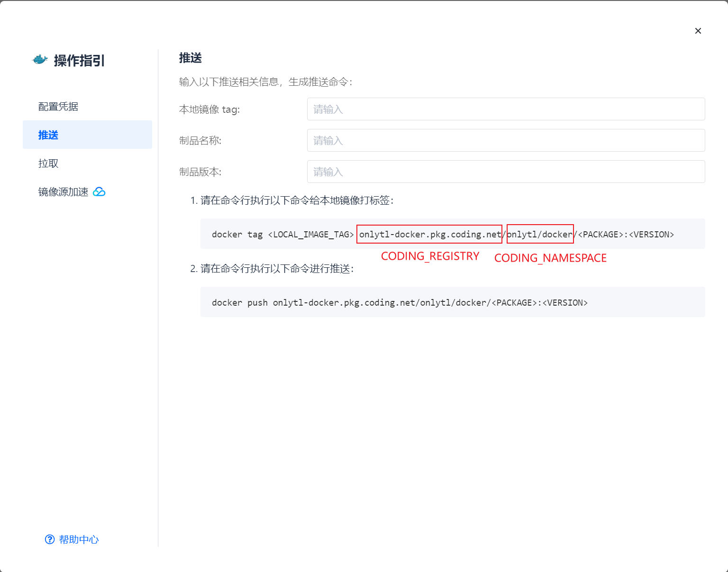Image resolution: width=728 pixels, height=572 pixels.
Task: Click the 制品版本 label
Action: [x=200, y=172]
